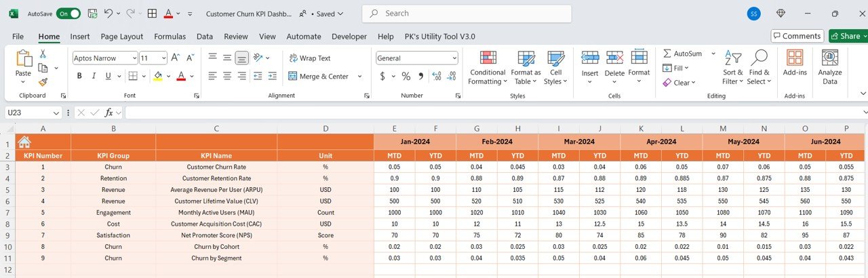The image size is (868, 278).
Task: Toggle the AutoSave switch
Action: [68, 14]
